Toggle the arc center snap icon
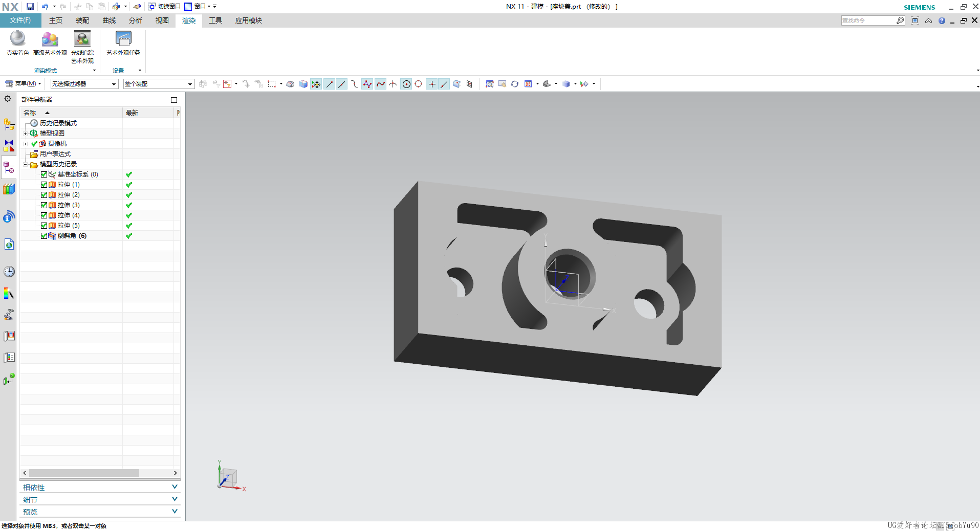This screenshot has height=531, width=980. [406, 84]
